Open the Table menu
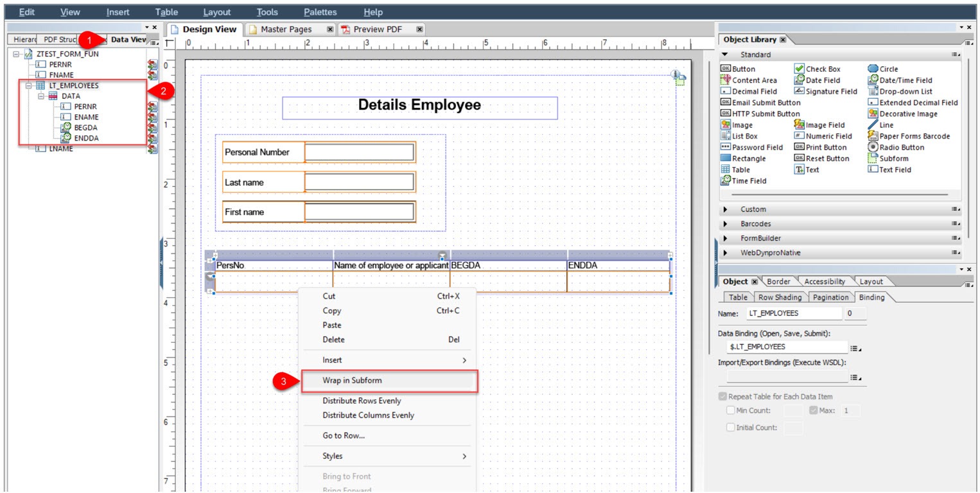 coord(166,12)
